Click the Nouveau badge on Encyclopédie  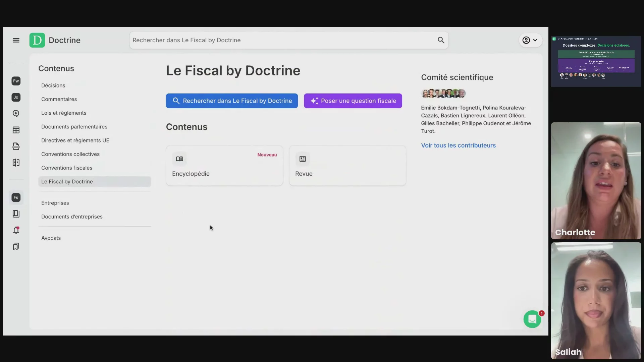267,155
